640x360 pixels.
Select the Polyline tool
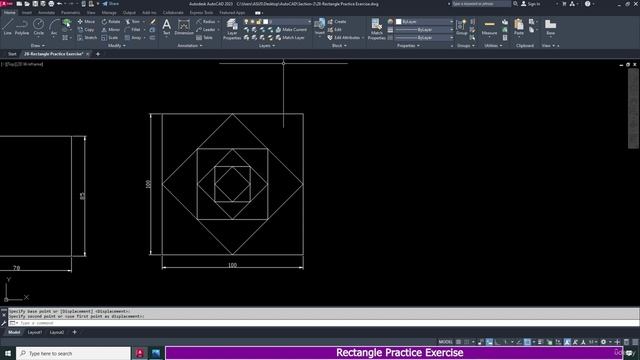[x=22, y=27]
